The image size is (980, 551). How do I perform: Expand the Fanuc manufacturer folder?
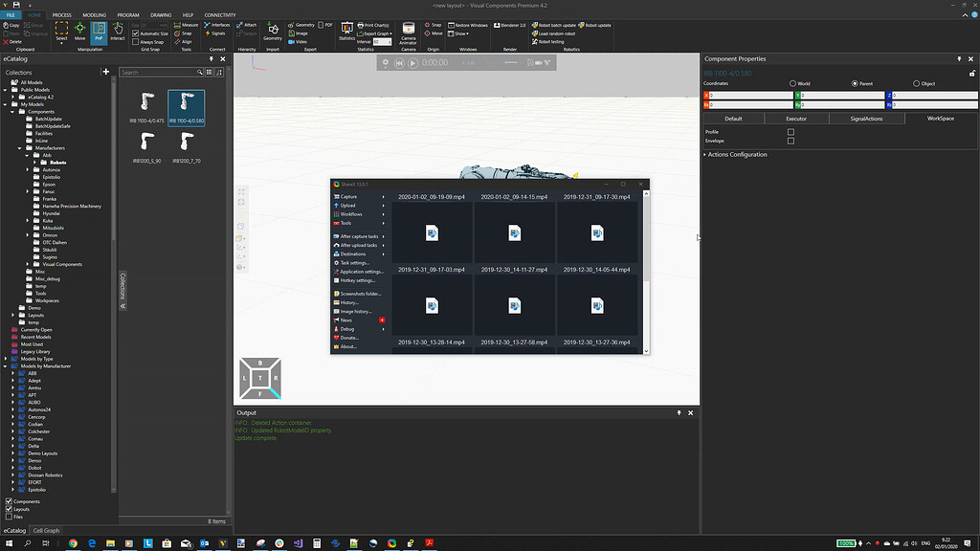pyautogui.click(x=28, y=191)
